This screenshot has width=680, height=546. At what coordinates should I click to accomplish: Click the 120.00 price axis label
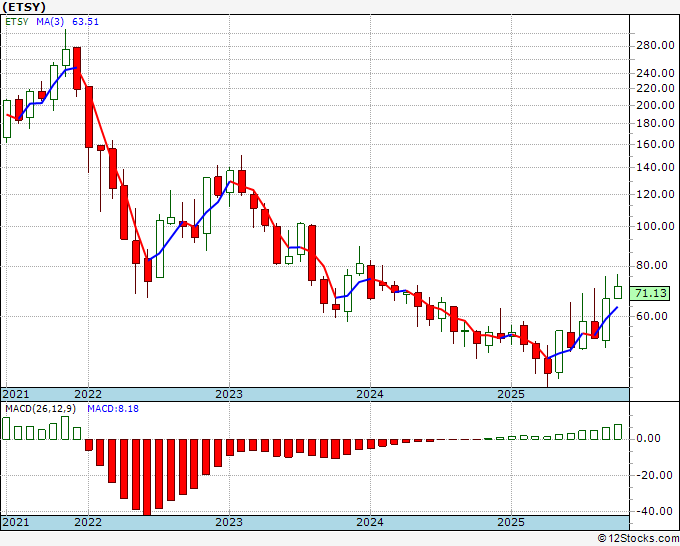click(x=655, y=194)
